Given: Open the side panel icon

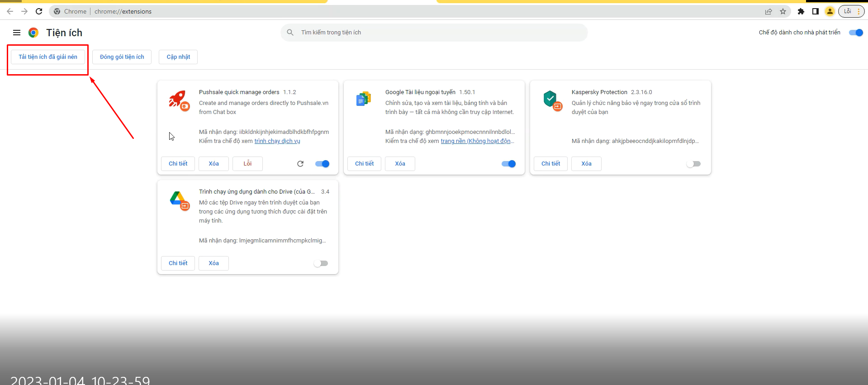Looking at the screenshot, I should 816,11.
